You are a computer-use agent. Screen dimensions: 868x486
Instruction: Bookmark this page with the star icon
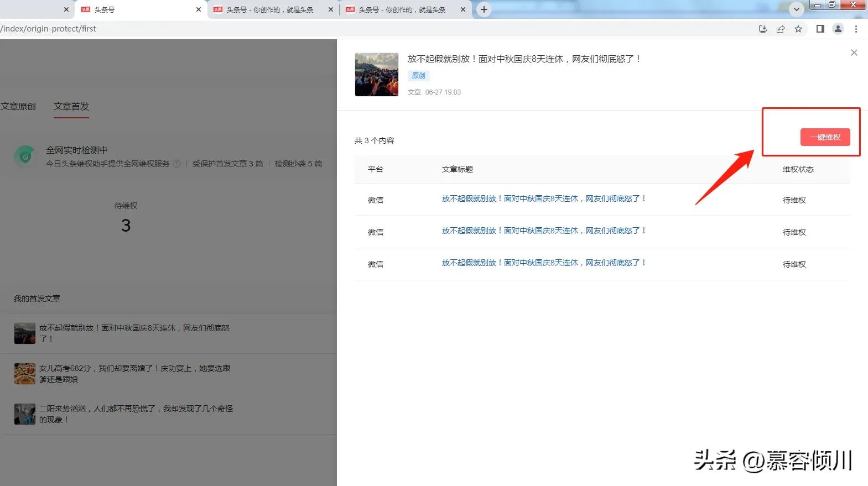pyautogui.click(x=798, y=29)
